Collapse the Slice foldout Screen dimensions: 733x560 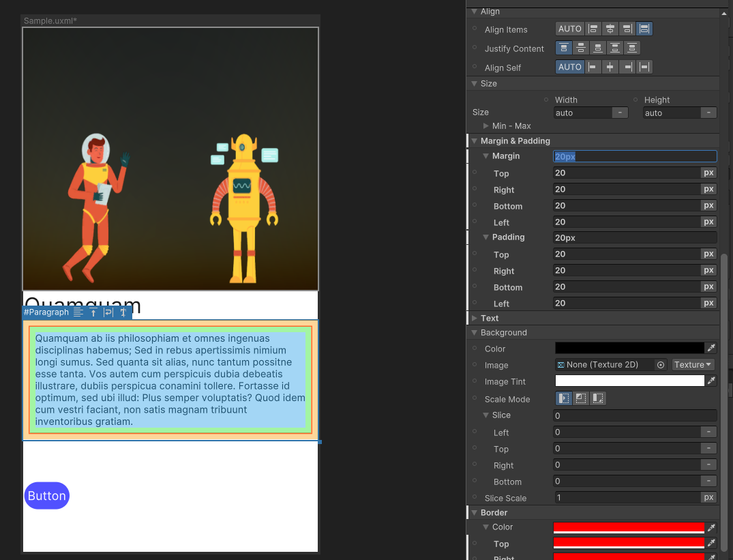[x=485, y=415]
